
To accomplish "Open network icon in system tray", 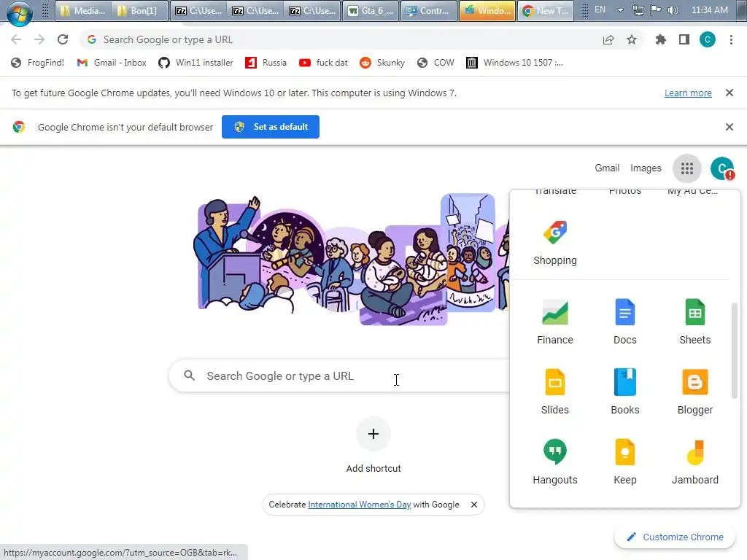I will [638, 10].
